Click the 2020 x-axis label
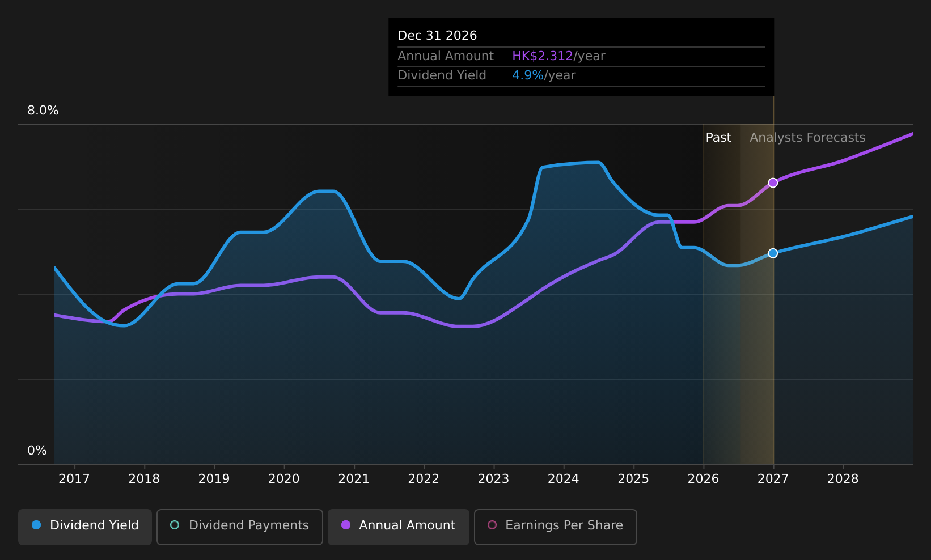The height and width of the screenshot is (560, 931). tap(284, 479)
